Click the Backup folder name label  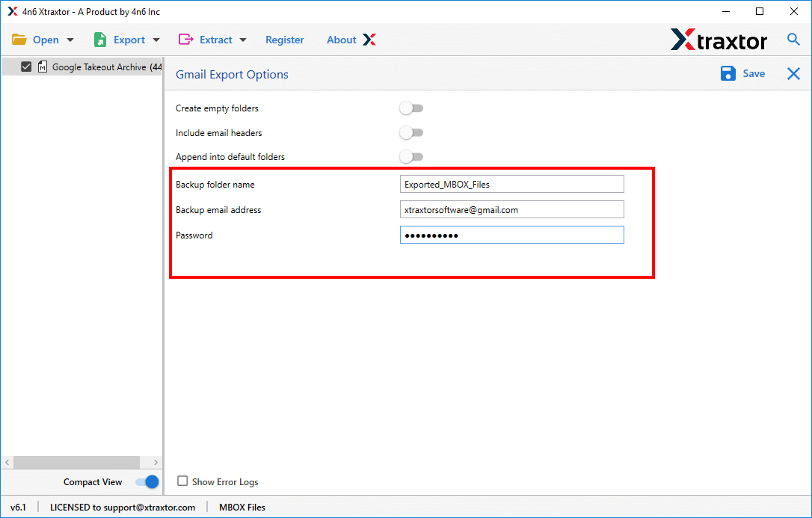tap(215, 185)
